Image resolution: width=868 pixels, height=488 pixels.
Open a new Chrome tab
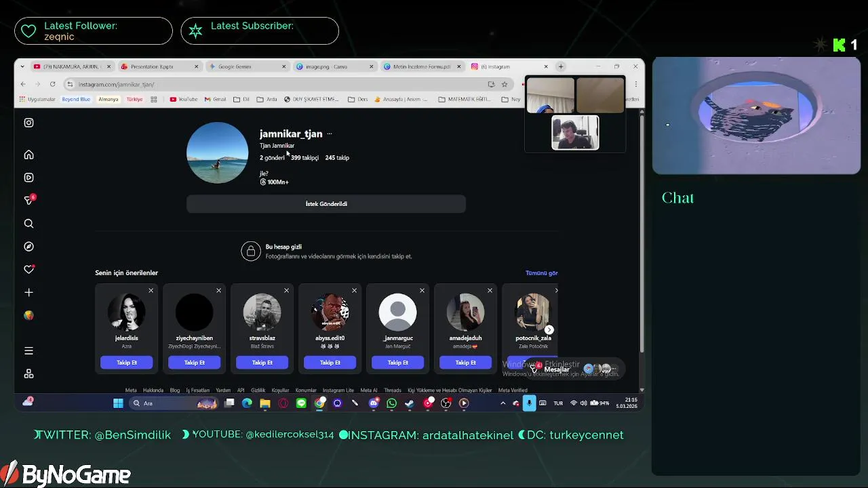click(x=561, y=66)
